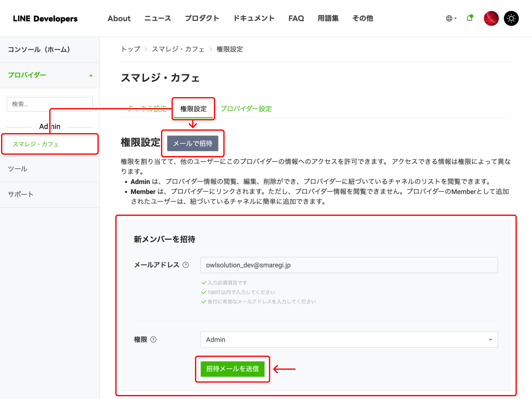Switch to the チャネル設定 tab
Viewport: 532px width, 399px height.
[x=147, y=109]
